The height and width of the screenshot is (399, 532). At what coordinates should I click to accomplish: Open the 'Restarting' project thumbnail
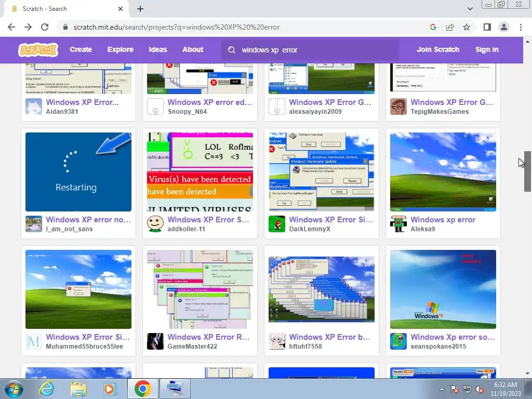(x=78, y=172)
